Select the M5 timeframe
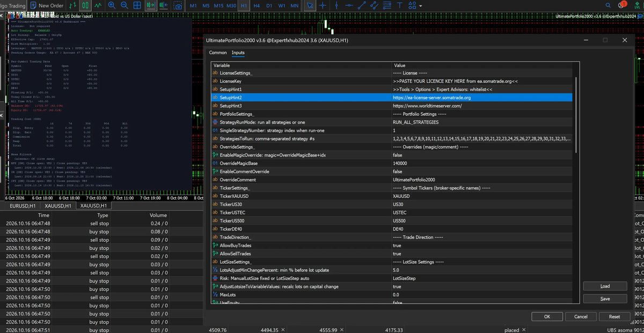The width and height of the screenshot is (644, 333). (206, 5)
